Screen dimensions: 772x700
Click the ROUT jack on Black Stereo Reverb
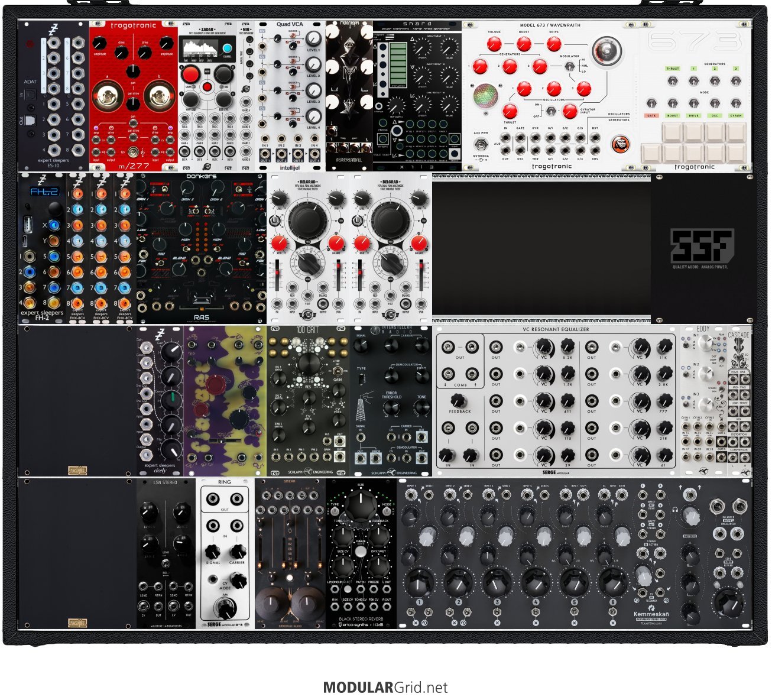(387, 607)
